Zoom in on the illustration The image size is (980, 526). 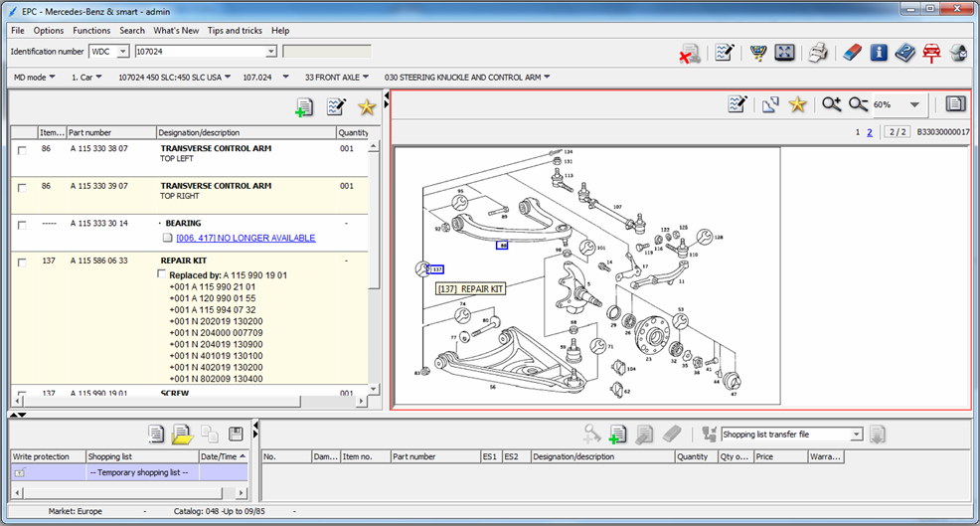pyautogui.click(x=831, y=104)
